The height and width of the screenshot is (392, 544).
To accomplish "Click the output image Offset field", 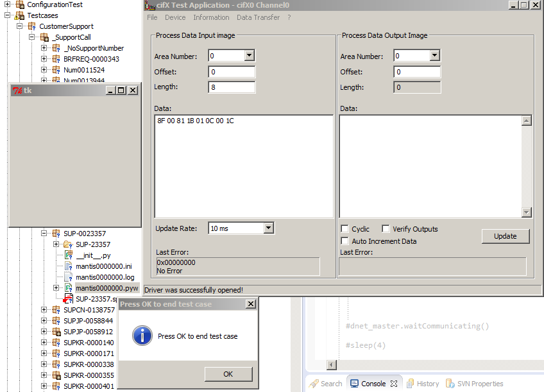I will [x=417, y=72].
